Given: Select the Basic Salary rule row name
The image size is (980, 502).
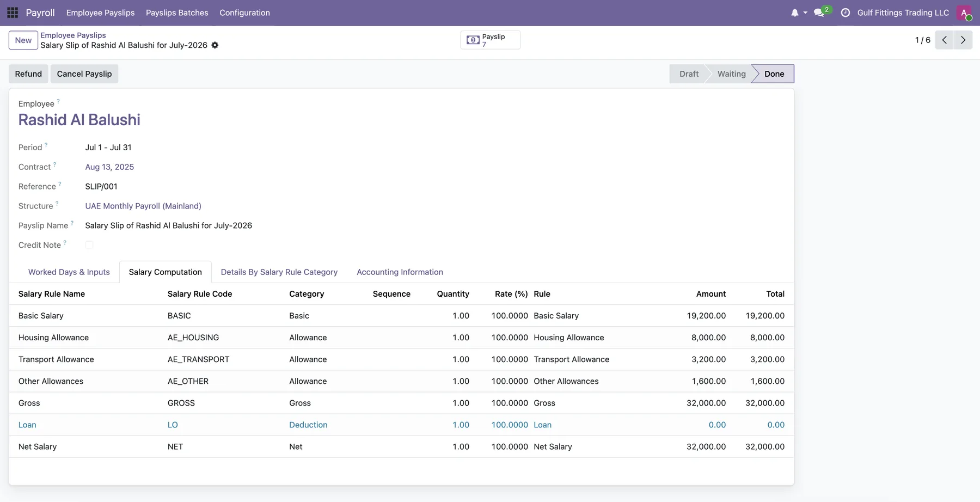Looking at the screenshot, I should click(x=41, y=316).
